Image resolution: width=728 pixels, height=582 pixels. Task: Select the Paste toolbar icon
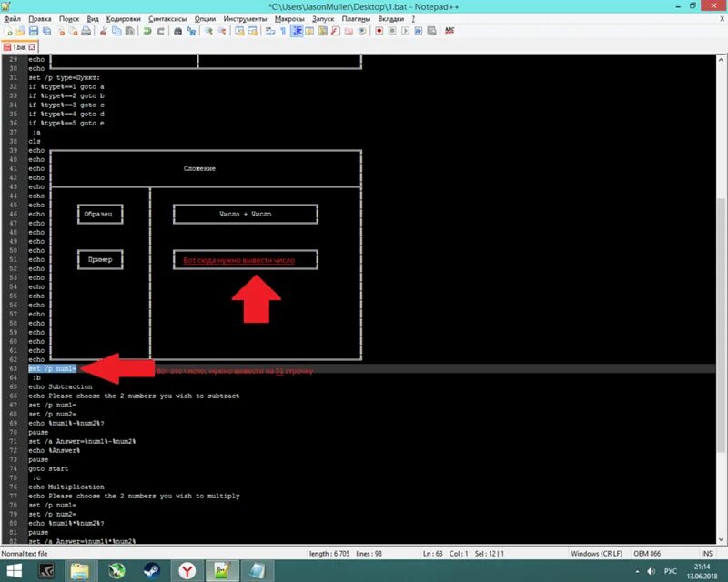129,32
